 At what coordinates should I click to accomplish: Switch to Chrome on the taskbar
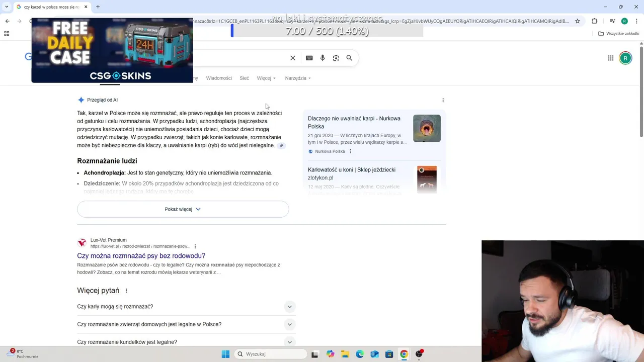(404, 354)
